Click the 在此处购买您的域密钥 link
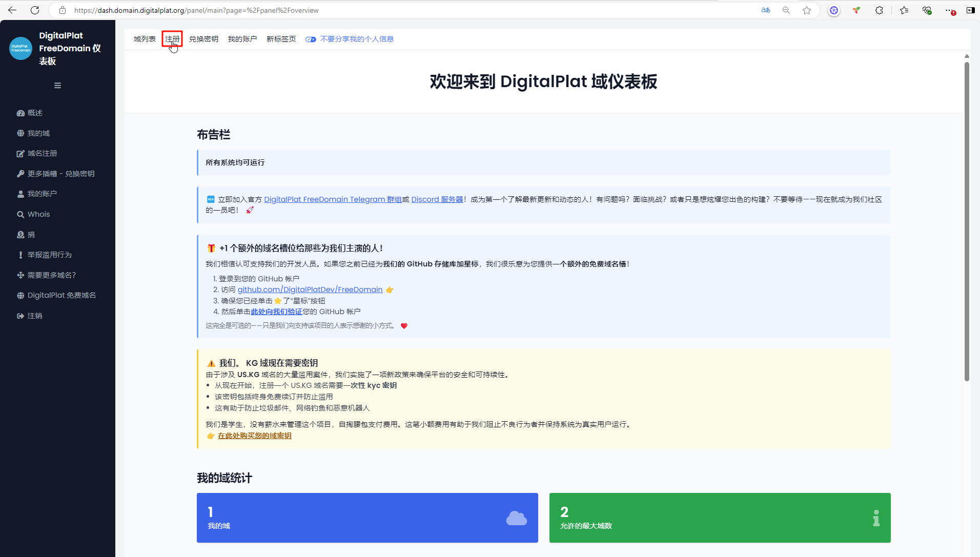Viewport: 980px width, 557px height. (x=254, y=436)
